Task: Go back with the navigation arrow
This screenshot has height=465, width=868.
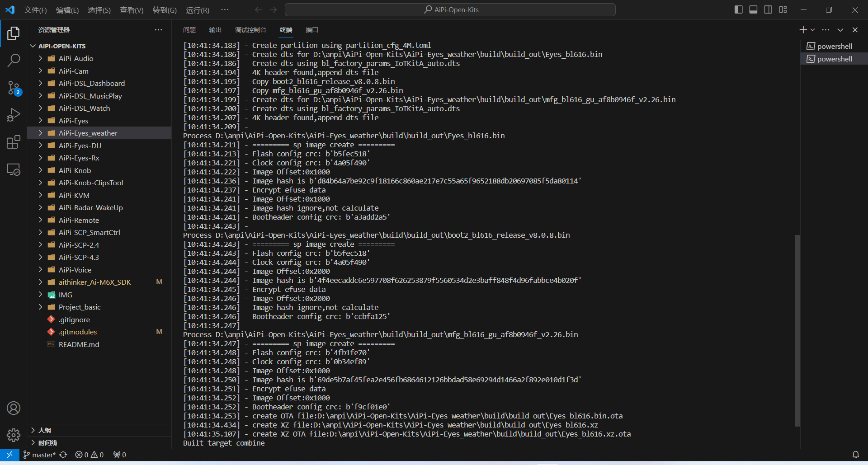Action: [x=258, y=9]
